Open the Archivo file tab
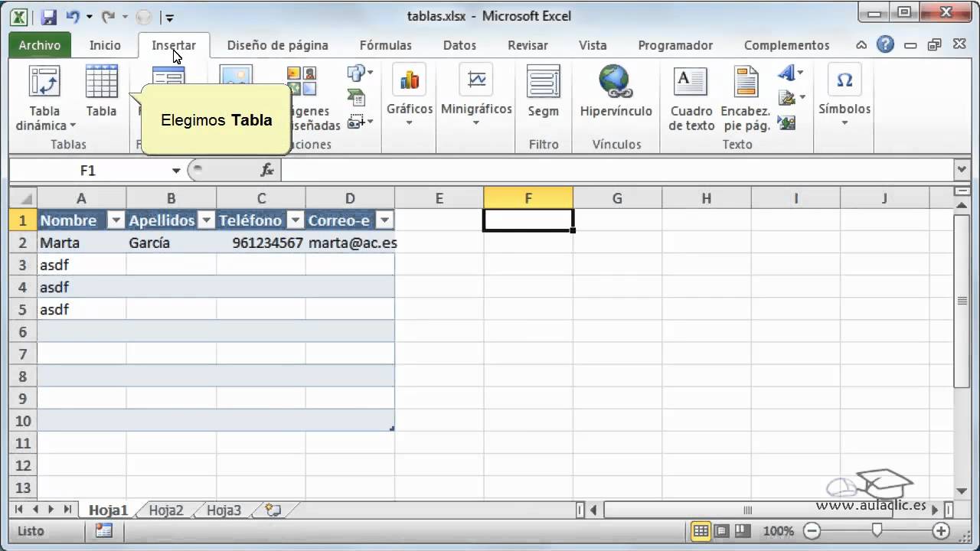The image size is (980, 551). 40,45
